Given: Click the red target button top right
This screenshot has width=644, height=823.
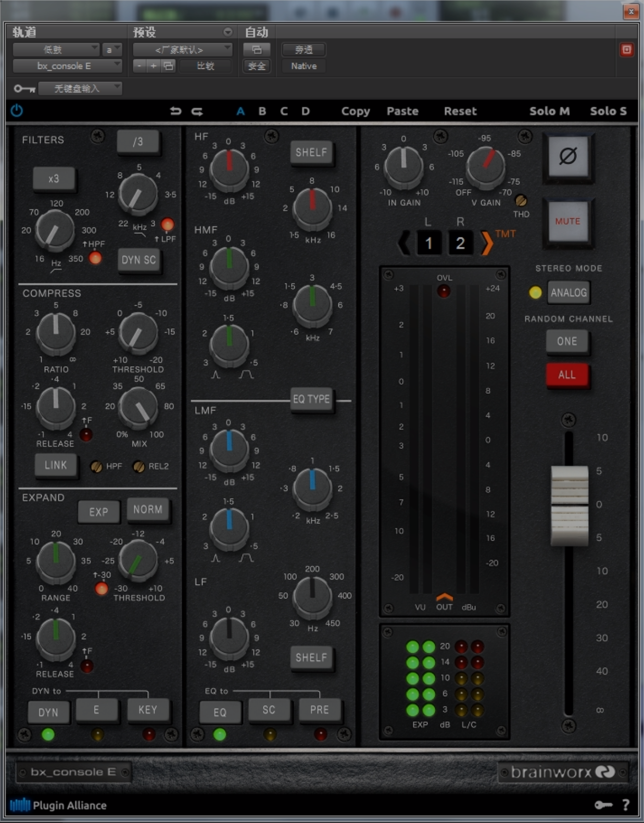Looking at the screenshot, I should pos(626,50).
